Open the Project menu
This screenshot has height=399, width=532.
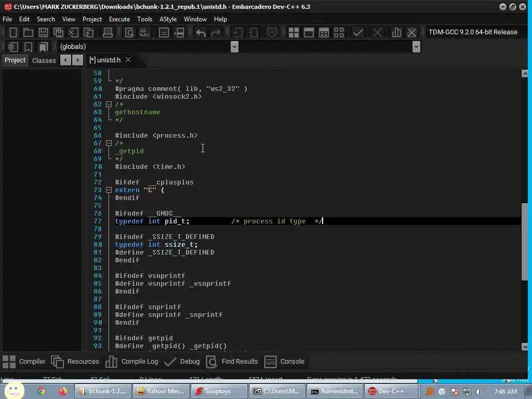tap(92, 19)
